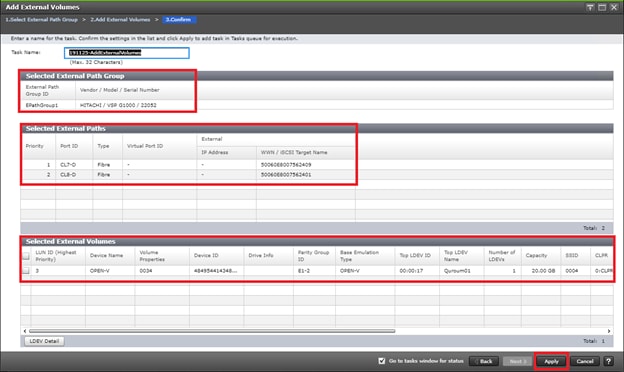Screen dimensions: 624x372
Task: Select checkbox for LUN ID 3 row
Action: pos(26,271)
